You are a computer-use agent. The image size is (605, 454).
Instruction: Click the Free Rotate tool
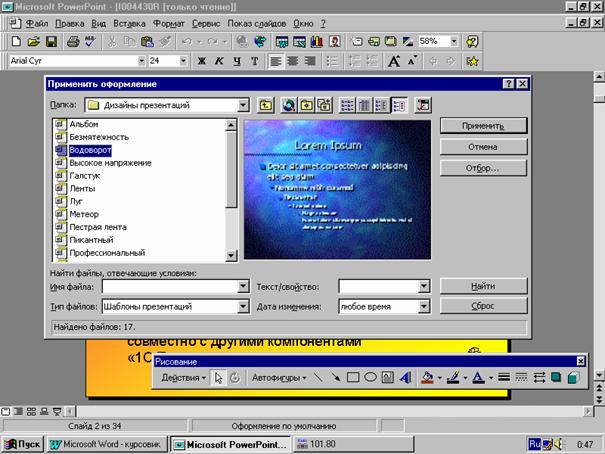pyautogui.click(x=235, y=378)
